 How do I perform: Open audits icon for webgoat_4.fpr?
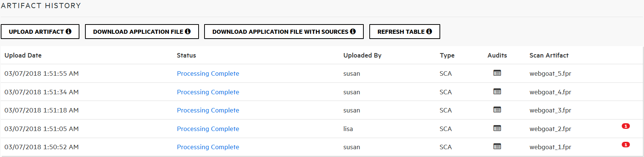(497, 92)
